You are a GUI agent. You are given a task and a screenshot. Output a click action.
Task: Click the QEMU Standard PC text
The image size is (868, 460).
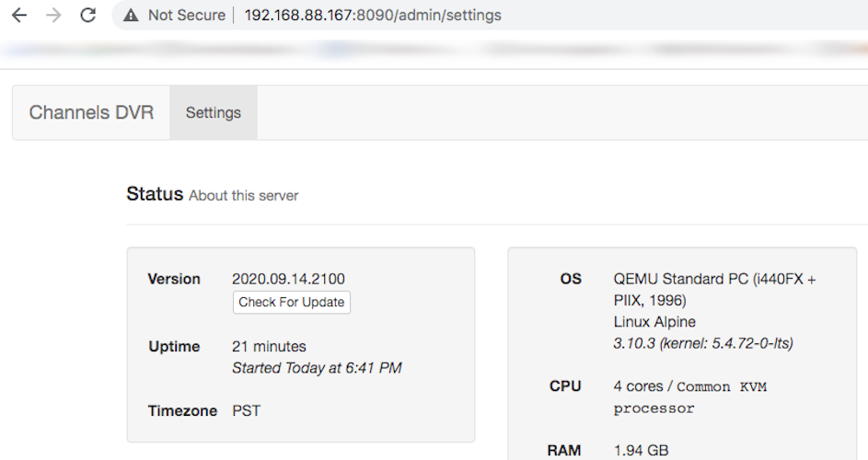pyautogui.click(x=714, y=279)
